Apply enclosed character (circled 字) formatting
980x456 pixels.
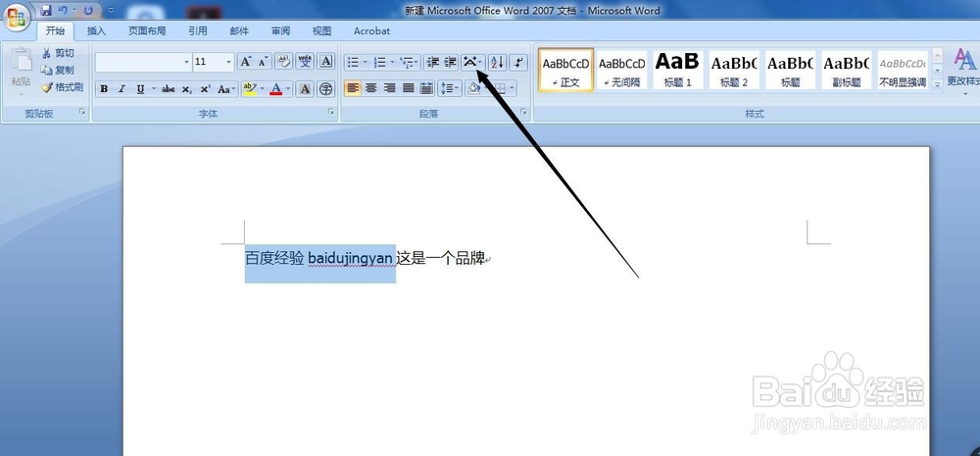[x=325, y=89]
